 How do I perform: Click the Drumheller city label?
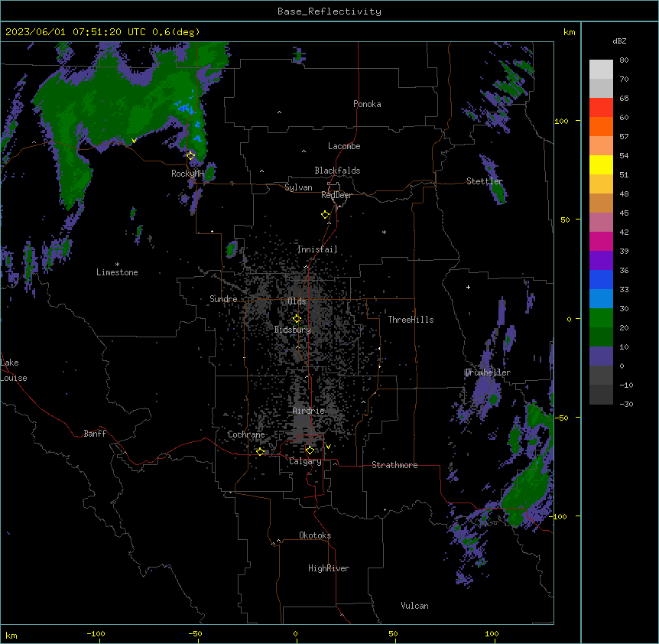pos(488,372)
